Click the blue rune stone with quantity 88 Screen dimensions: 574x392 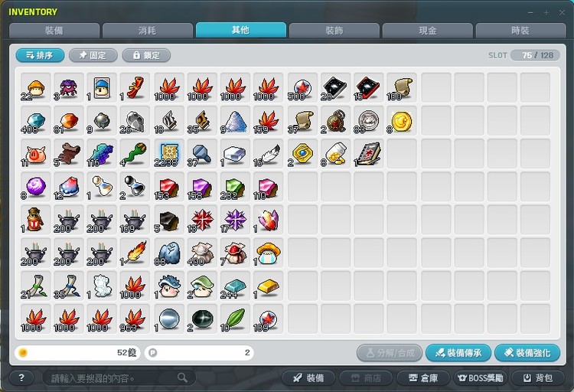pos(169,253)
